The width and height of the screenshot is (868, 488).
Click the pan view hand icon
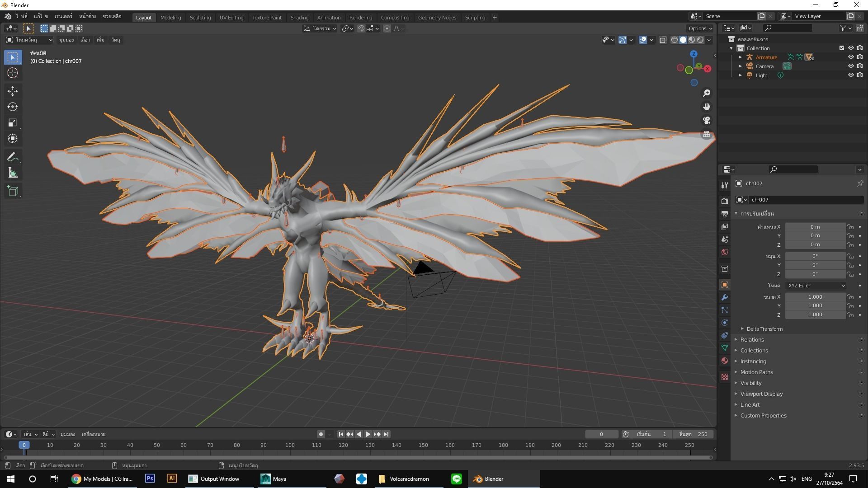(707, 107)
